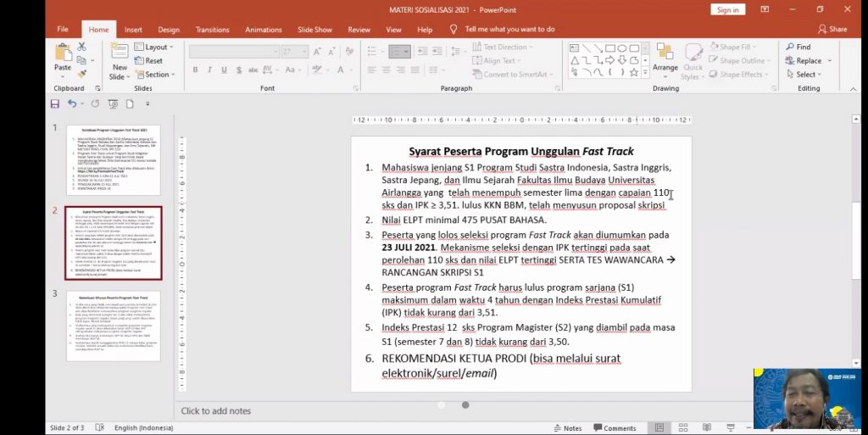This screenshot has height=435, width=868.
Task: Switch to the Insert tab
Action: click(x=133, y=30)
